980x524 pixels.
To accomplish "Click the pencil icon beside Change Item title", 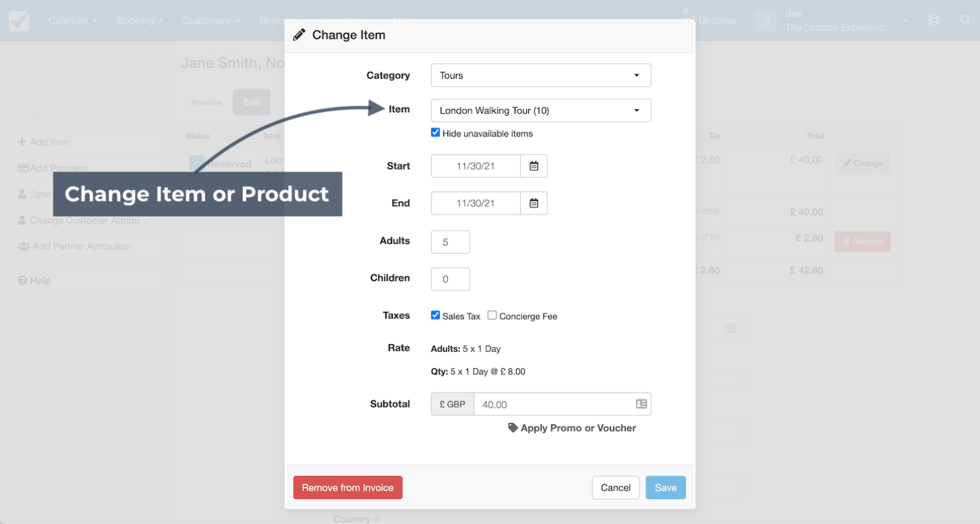I will click(299, 35).
